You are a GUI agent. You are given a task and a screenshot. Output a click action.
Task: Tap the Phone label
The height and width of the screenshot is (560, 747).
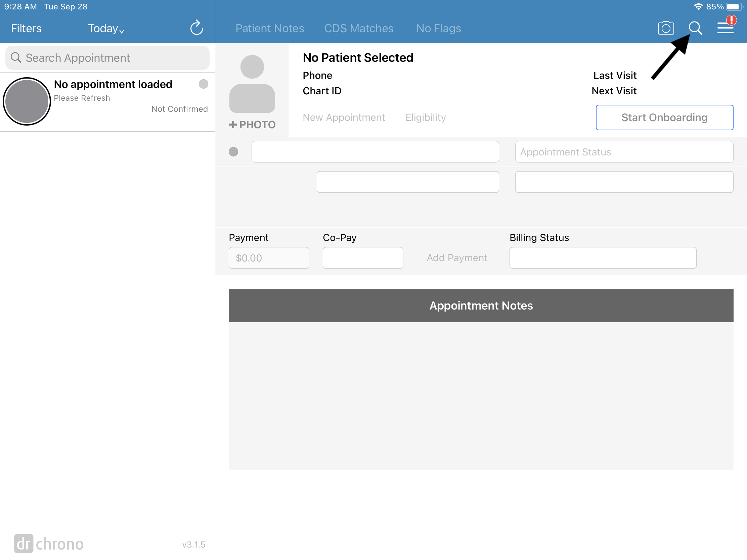tap(317, 75)
